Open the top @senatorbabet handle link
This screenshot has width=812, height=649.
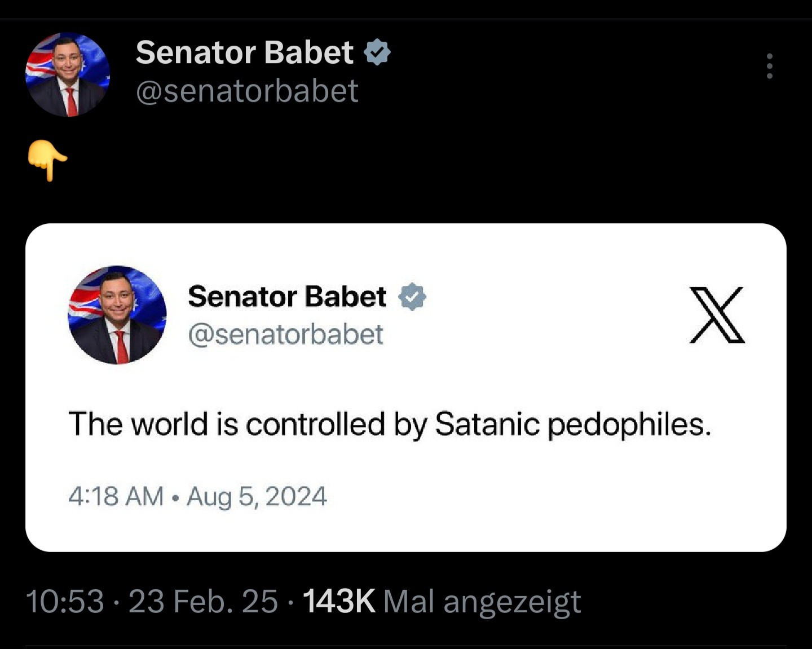[x=247, y=91]
